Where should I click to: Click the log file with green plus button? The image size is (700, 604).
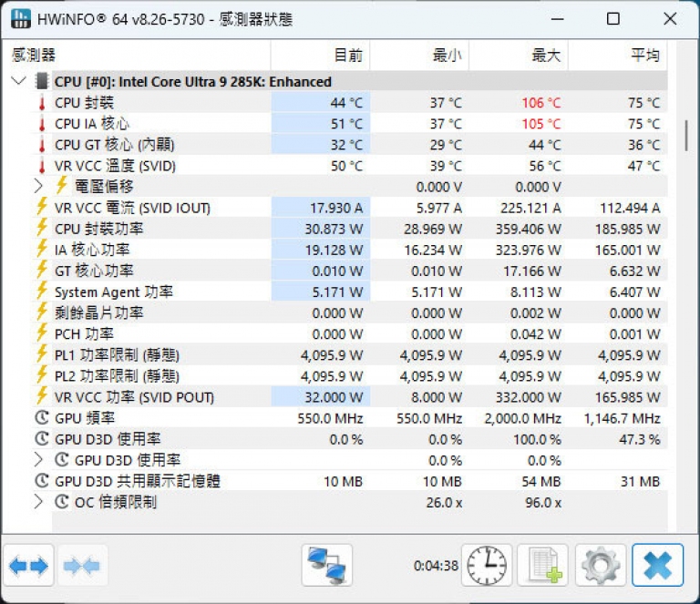(x=543, y=565)
